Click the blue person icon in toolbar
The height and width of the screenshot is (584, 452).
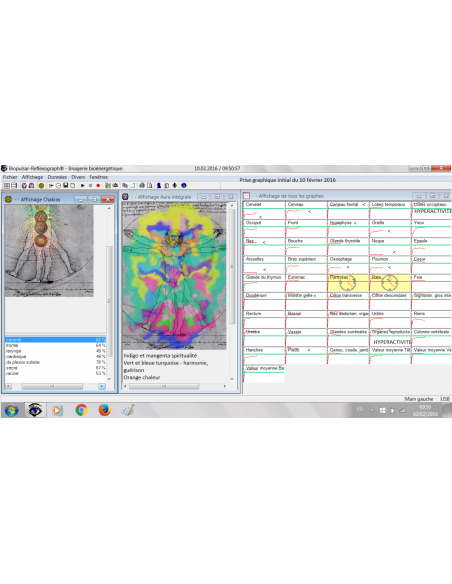coord(159,185)
